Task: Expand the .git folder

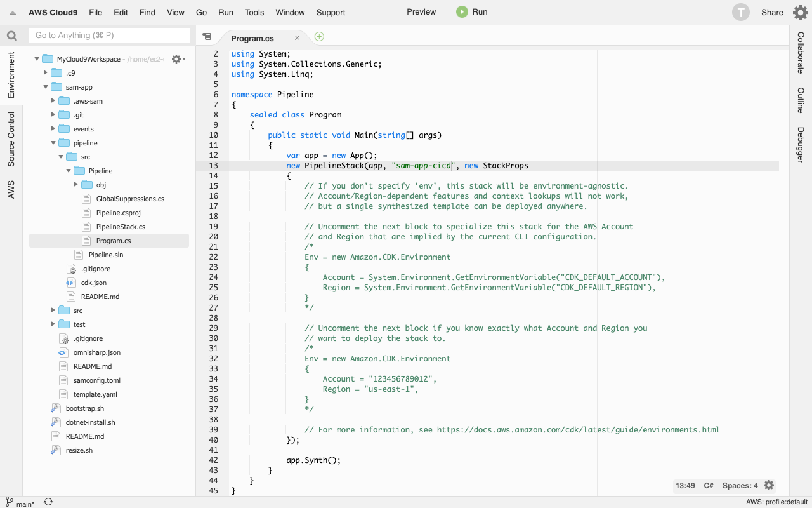Action: [x=53, y=115]
